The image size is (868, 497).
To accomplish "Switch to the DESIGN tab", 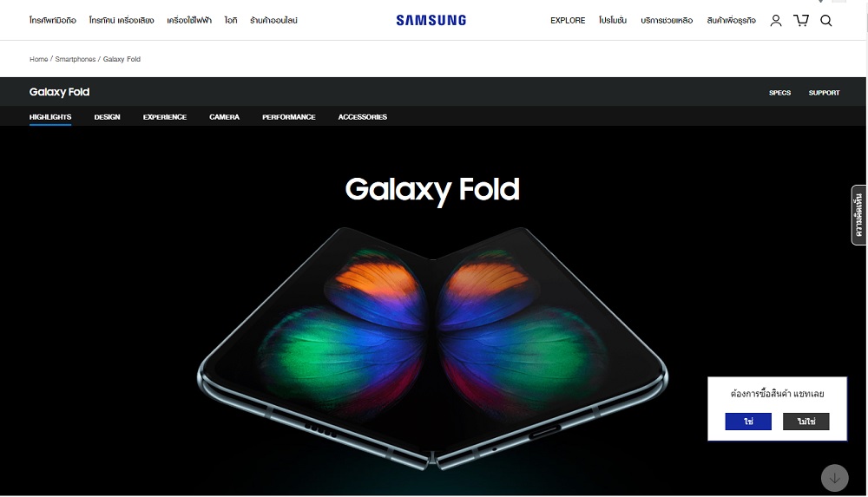I will [107, 117].
